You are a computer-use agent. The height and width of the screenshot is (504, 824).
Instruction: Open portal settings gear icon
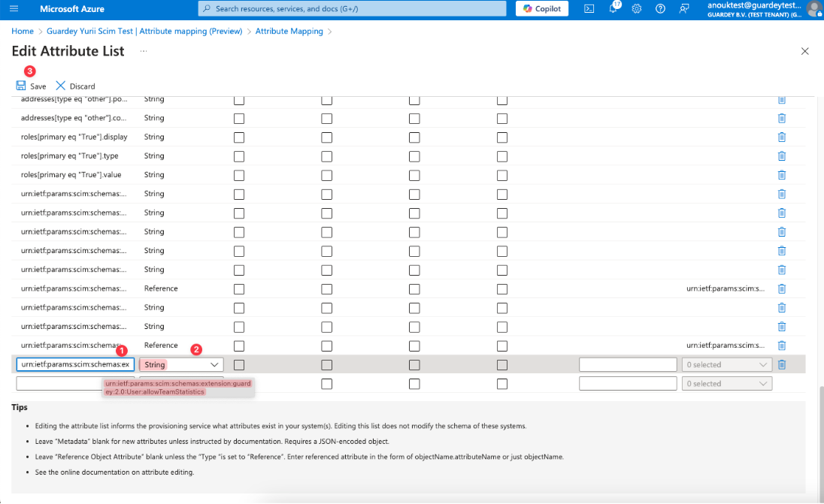point(637,9)
